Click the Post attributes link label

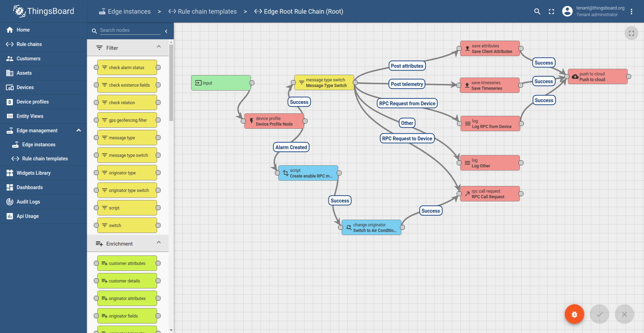click(x=407, y=66)
